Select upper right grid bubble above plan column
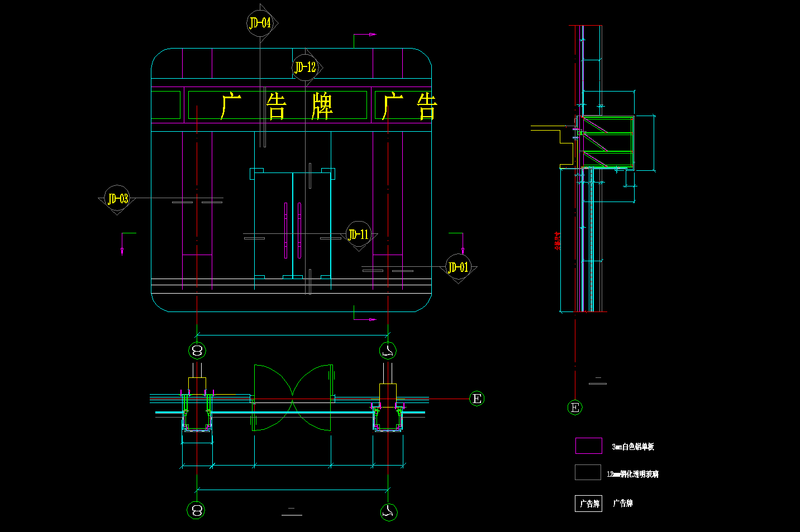 pyautogui.click(x=388, y=351)
